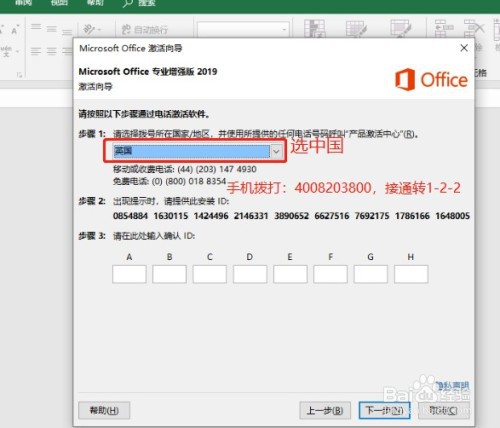Open Conditional Formatting in Excel ribbon

pos(314,28)
